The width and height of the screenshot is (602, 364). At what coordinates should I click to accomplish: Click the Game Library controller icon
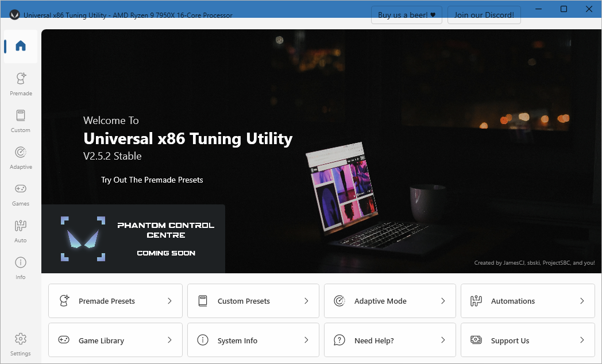click(64, 340)
